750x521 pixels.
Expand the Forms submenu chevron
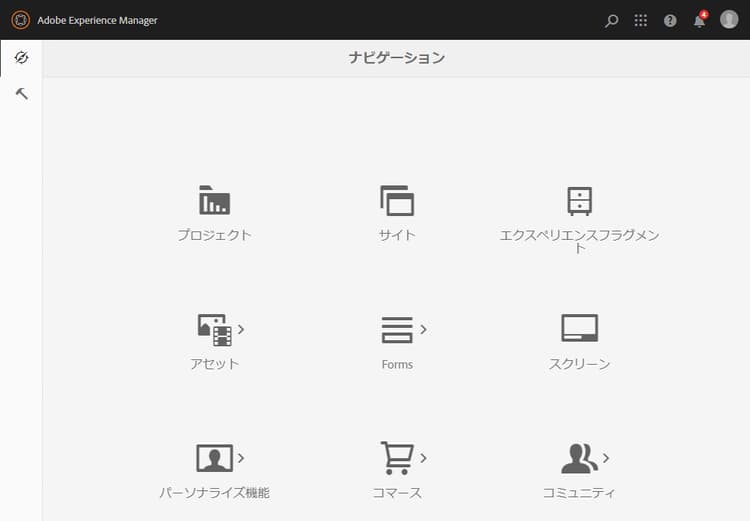click(x=423, y=330)
